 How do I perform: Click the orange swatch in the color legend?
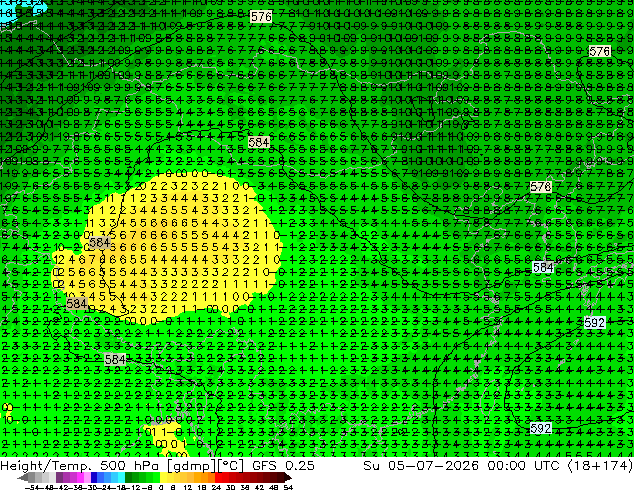[204, 478]
